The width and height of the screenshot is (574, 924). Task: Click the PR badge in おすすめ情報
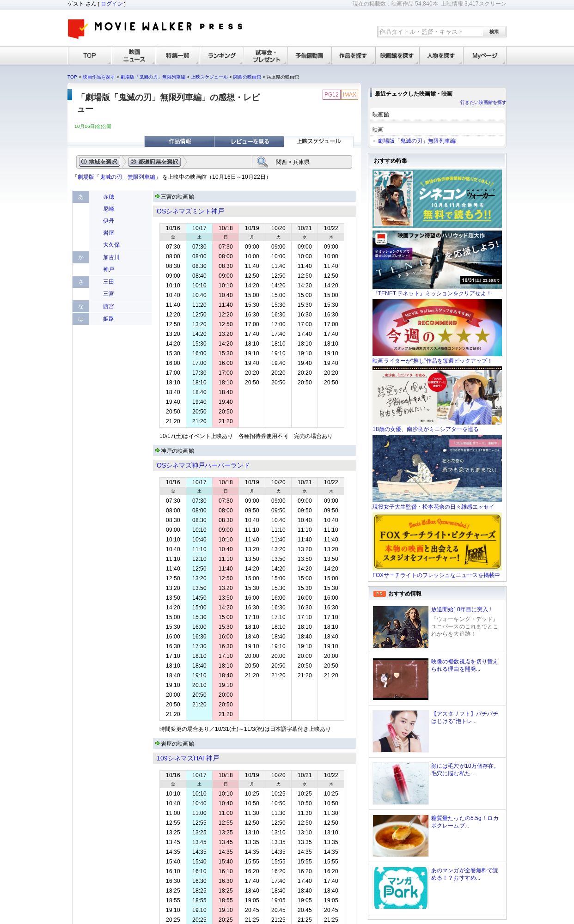379,594
